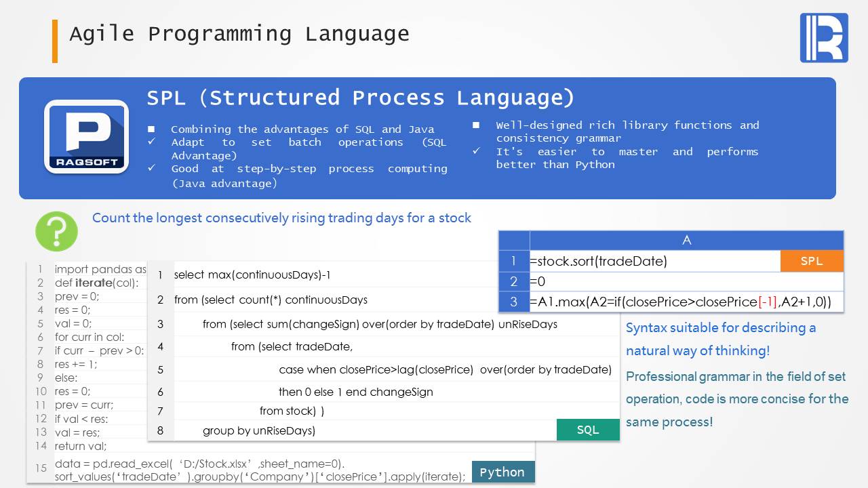Viewport: 868px width, 488px height.
Task: Select the SPL cell containing =0
Action: coord(685,281)
